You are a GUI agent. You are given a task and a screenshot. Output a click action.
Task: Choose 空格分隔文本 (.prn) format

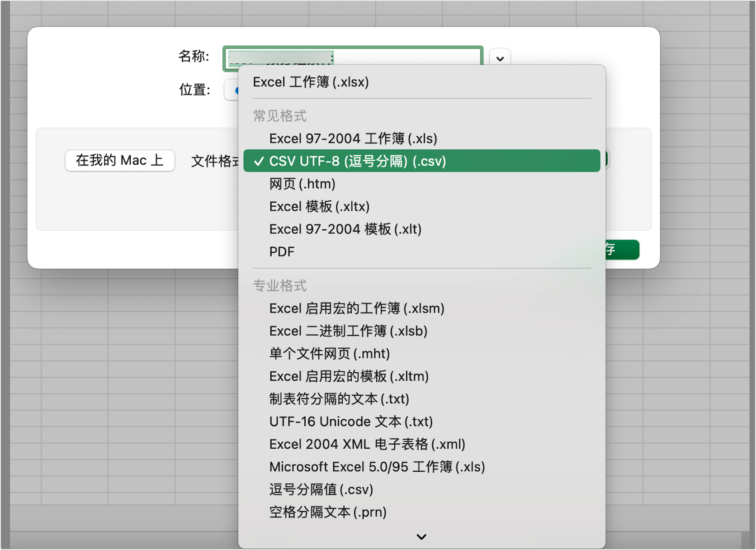pos(328,512)
